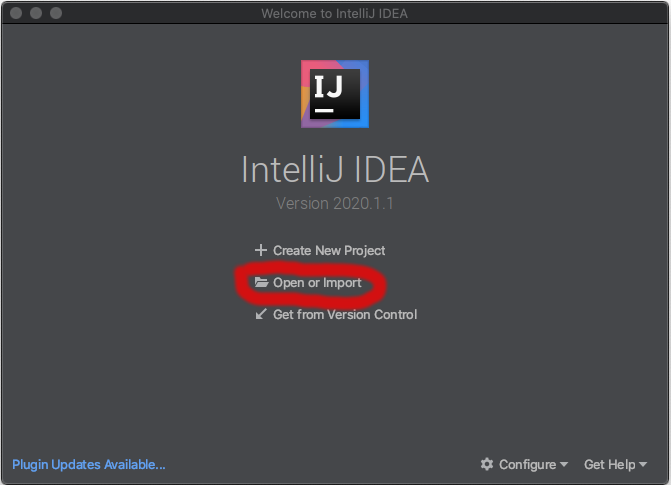Click the arrow icon for Get from Version Control

click(261, 314)
